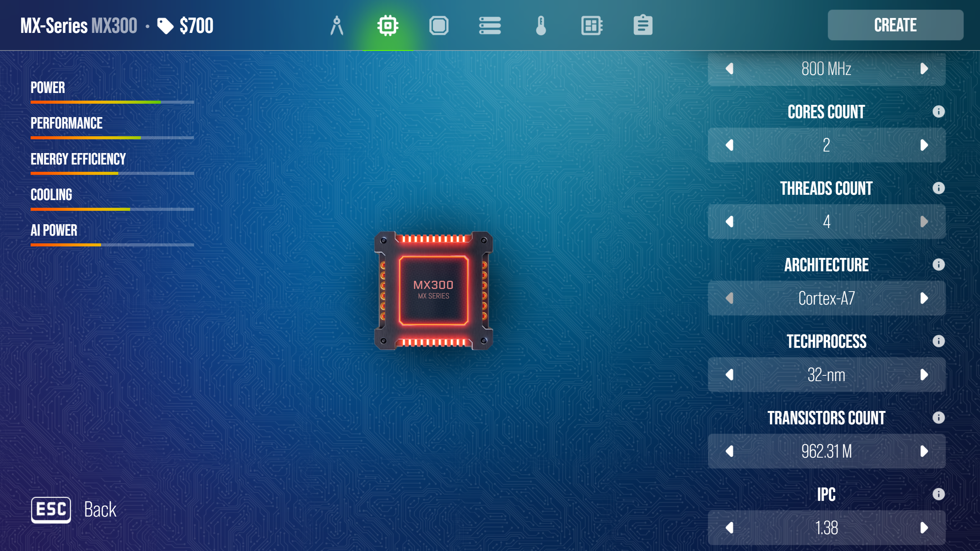
Task: Click the price tag icon
Action: coord(165,26)
